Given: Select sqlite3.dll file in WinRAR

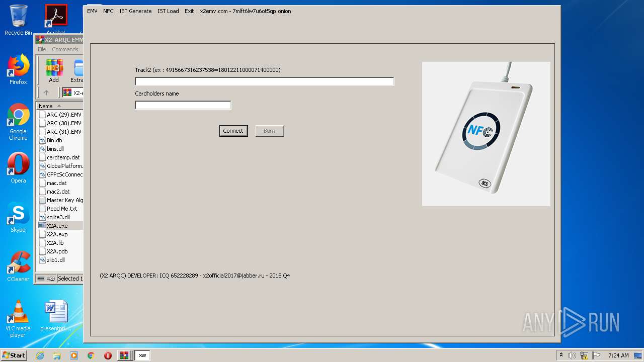Looking at the screenshot, I should pyautogui.click(x=54, y=217).
